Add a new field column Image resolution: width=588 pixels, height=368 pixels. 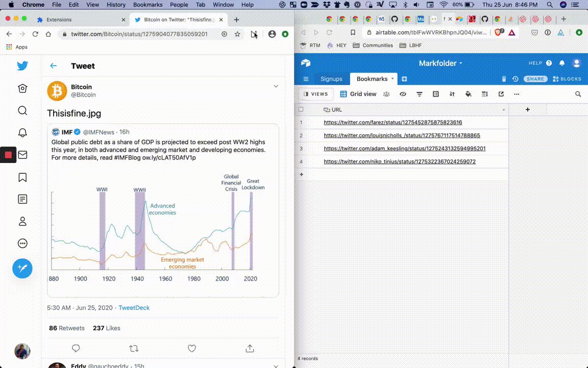(528, 110)
